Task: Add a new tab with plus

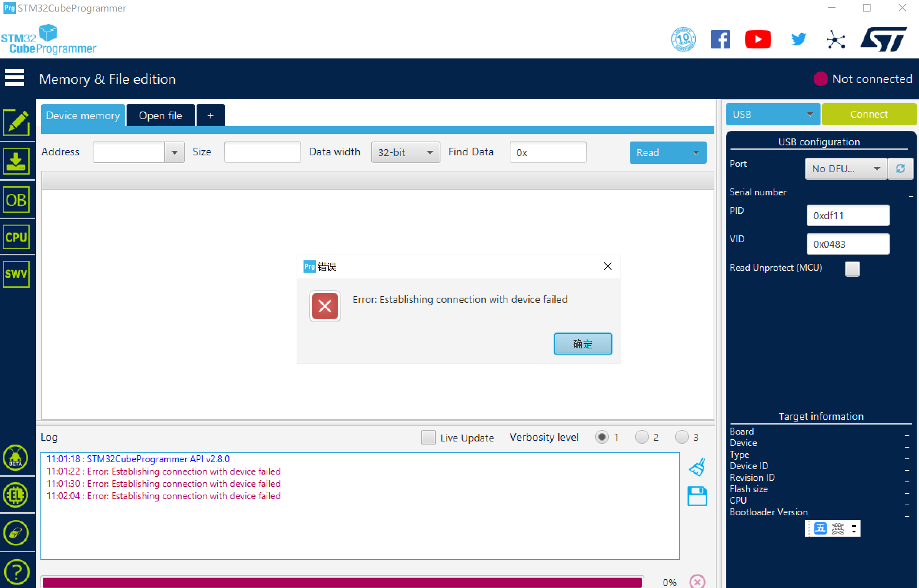Action: (x=210, y=115)
